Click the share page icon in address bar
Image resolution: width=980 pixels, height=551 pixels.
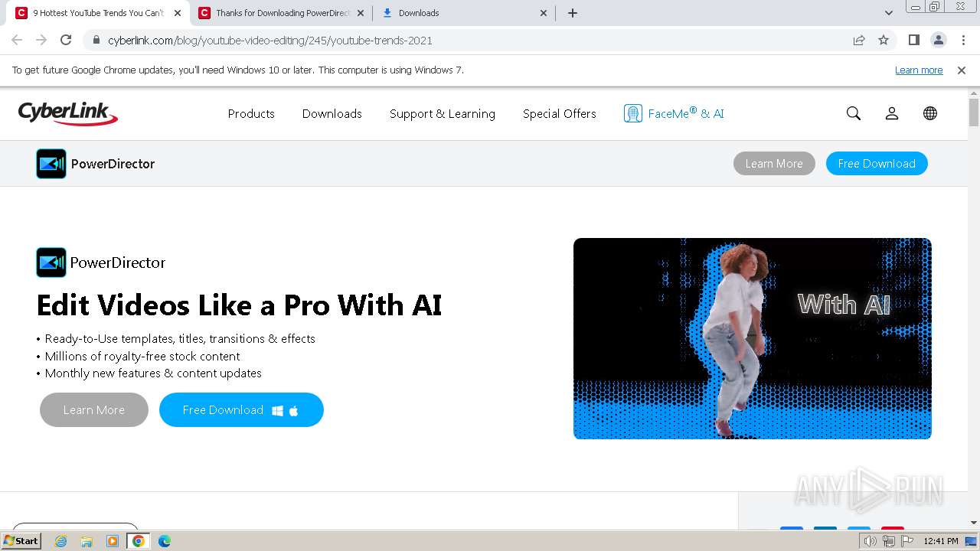coord(859,41)
